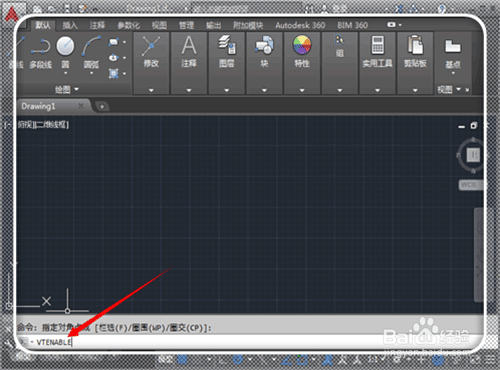Click the Ellipse tool icon in Draw panel
This screenshot has width=500, height=370.
point(113,58)
